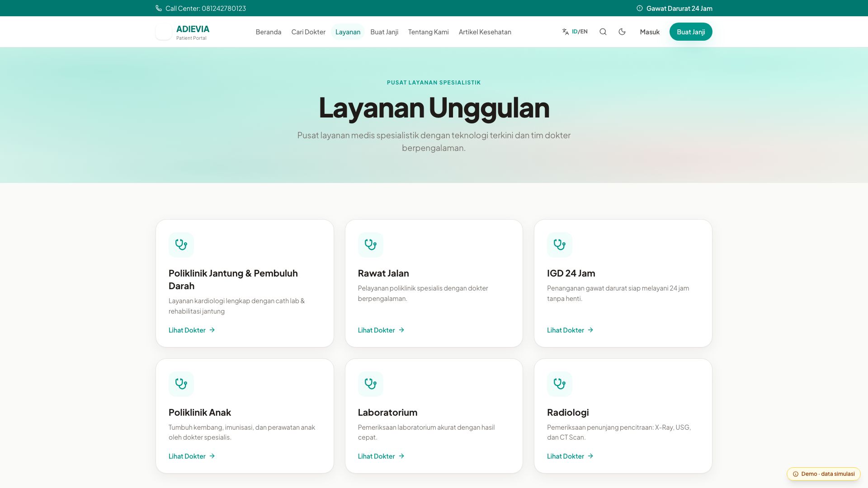Click the teal Buat Janji button
The height and width of the screenshot is (488, 868).
click(x=691, y=32)
